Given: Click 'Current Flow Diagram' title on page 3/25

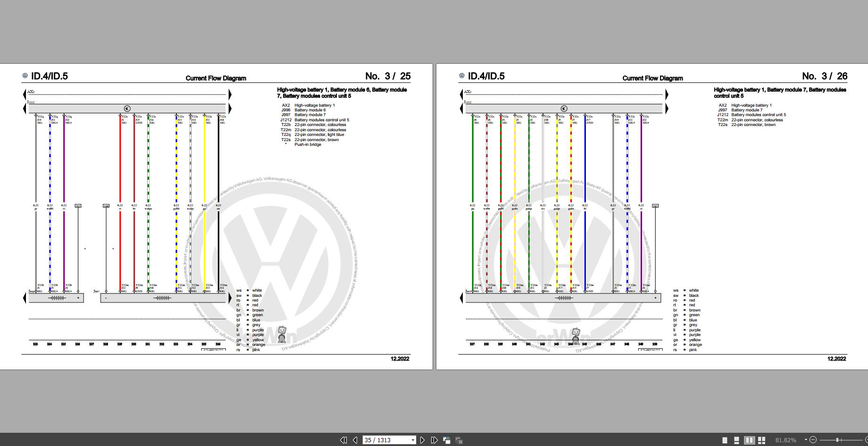Looking at the screenshot, I should pyautogui.click(x=216, y=78).
